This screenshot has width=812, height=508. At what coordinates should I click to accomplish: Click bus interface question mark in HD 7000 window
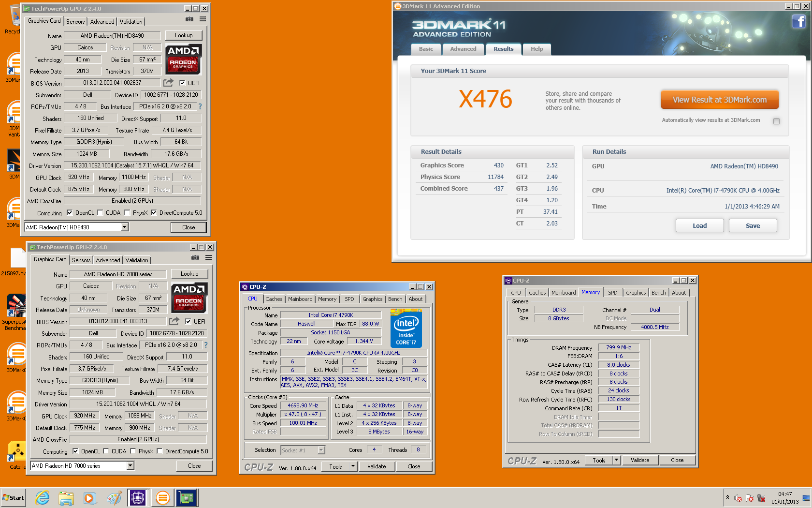tap(206, 345)
